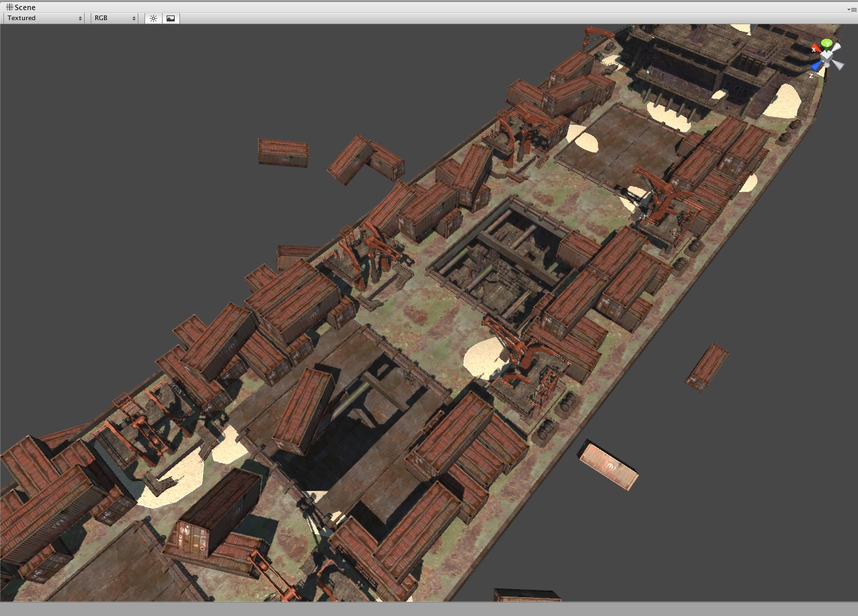This screenshot has height=616, width=858.
Task: Click the blue Z axis gizmo cone
Action: 816,66
